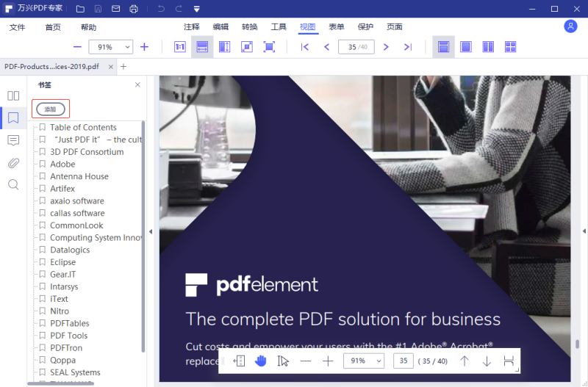The height and width of the screenshot is (387, 588).
Task: Click the 添加 add bookmark button
Action: [x=51, y=109]
